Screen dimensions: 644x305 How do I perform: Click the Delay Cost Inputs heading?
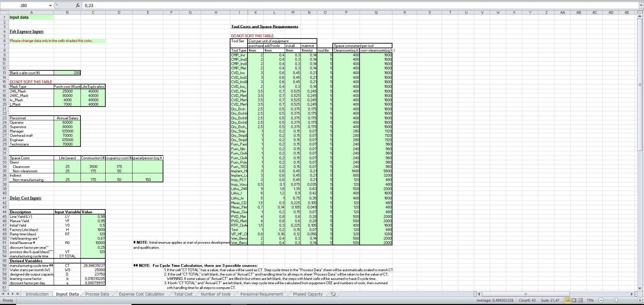point(25,198)
